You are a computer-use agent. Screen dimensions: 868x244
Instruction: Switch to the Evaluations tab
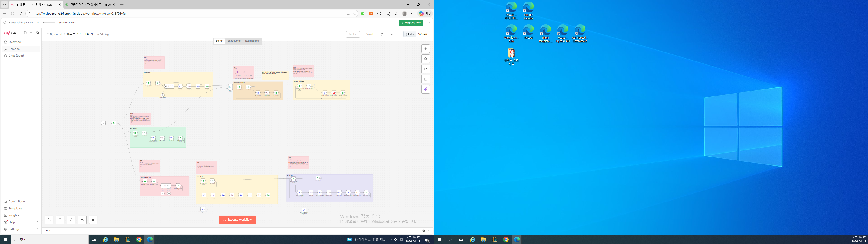[x=252, y=41]
